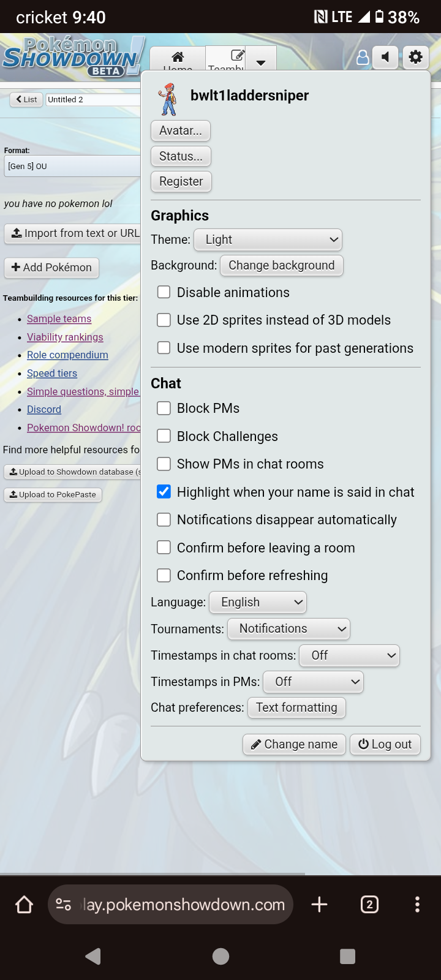Click the Add Pokémon button
Screen dimensions: 441x980
(x=51, y=268)
